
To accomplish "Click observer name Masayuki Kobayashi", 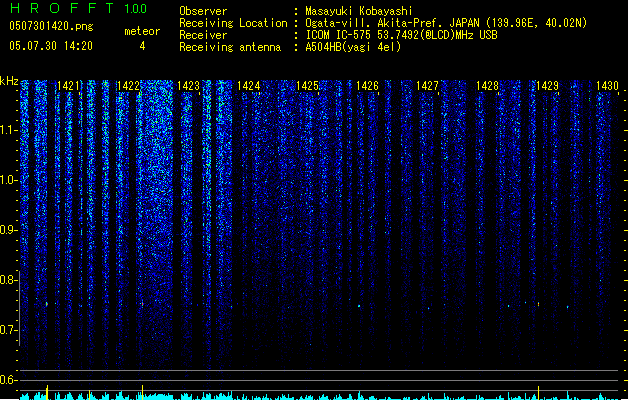I will pyautogui.click(x=359, y=11).
